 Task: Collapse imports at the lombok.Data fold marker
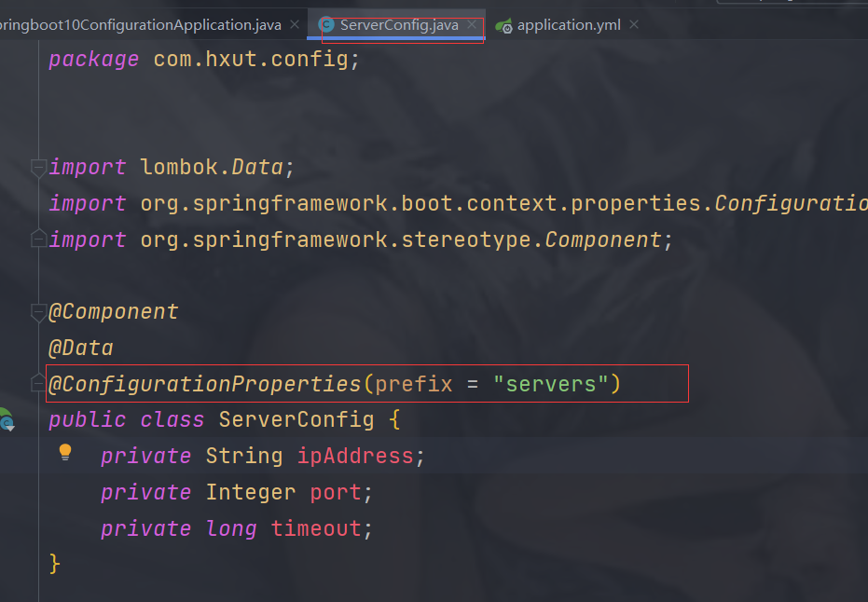(38, 168)
